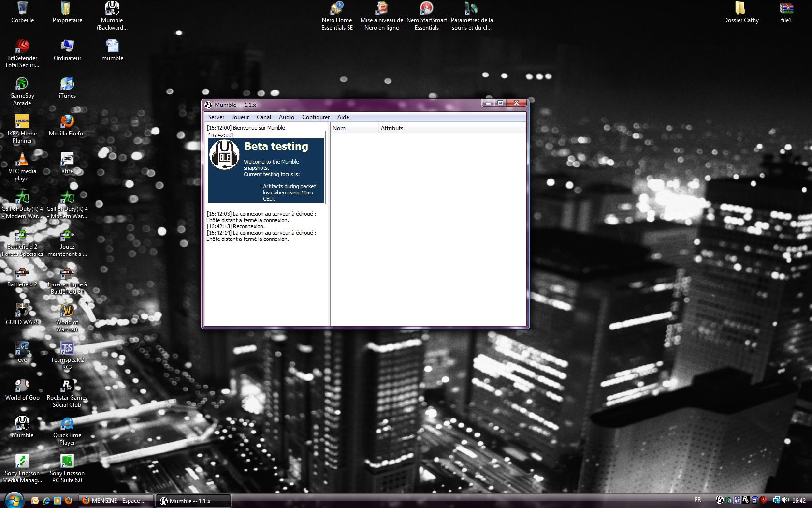Select the GUILD WARS desktop icon
Screen dimensions: 812x508
point(22,314)
